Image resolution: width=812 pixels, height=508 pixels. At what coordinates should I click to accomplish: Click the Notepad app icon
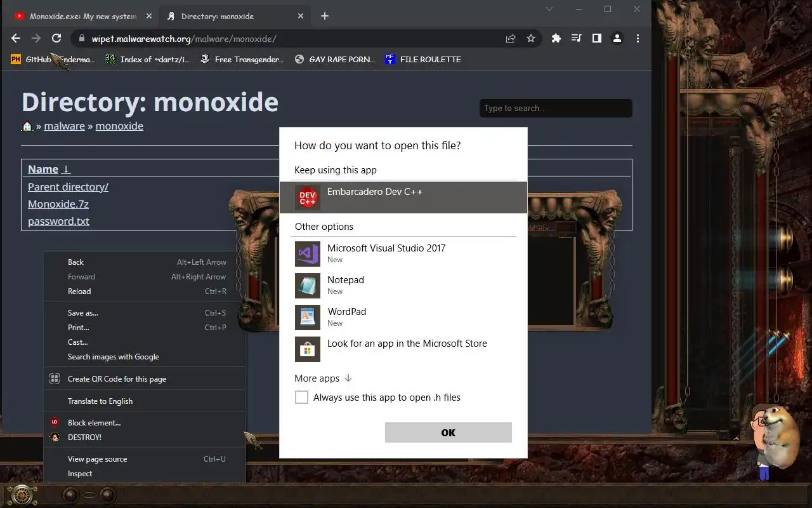coord(308,286)
